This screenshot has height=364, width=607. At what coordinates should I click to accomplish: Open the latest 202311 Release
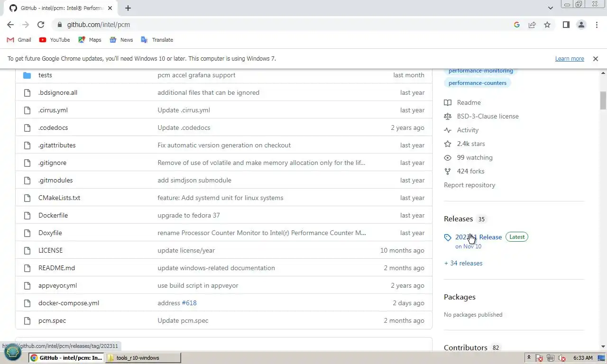[x=478, y=237]
